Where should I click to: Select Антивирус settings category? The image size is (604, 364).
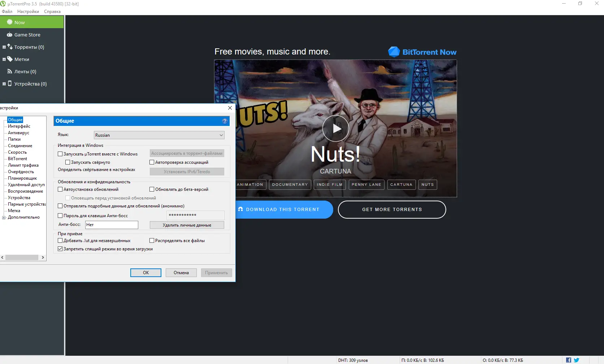[19, 133]
